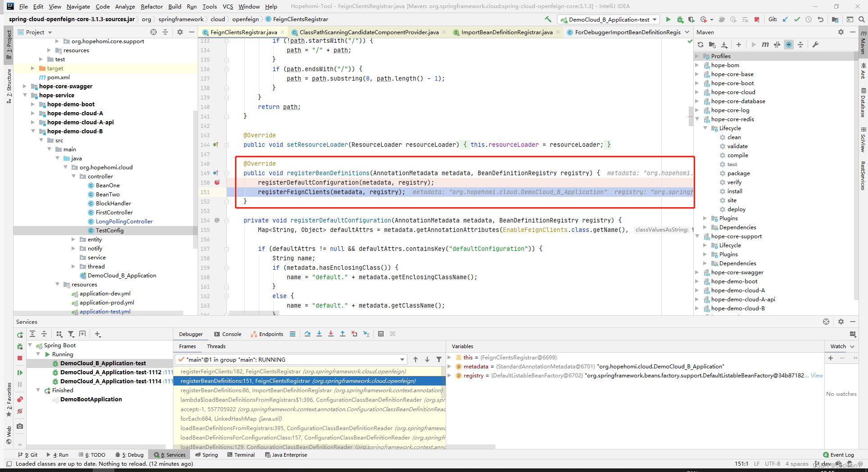Mute breakpoints in Services side toolbar
This screenshot has height=472, width=868.
[x=20, y=411]
